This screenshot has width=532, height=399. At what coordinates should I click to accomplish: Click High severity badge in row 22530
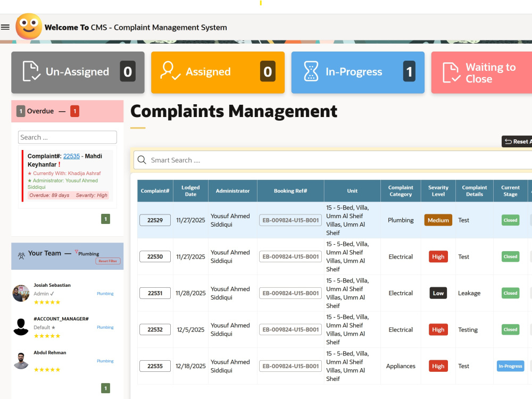point(438,256)
